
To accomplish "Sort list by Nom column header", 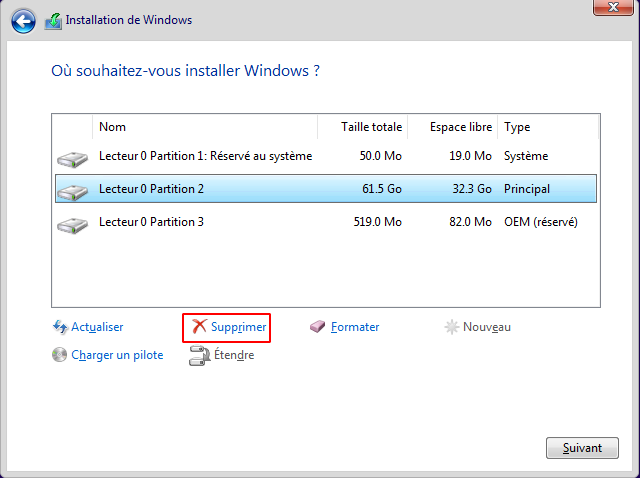I will 205,127.
